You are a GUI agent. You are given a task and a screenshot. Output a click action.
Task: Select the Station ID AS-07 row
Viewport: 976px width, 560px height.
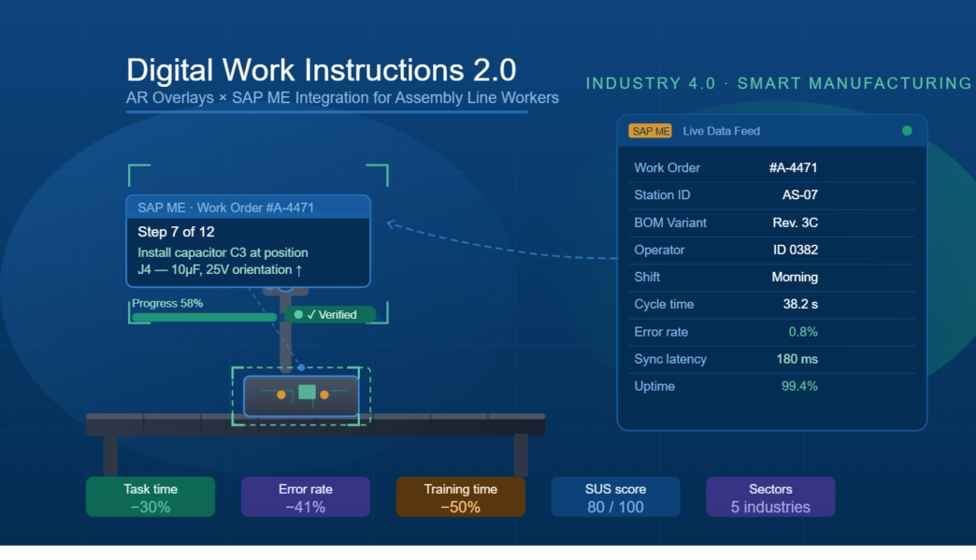point(771,195)
